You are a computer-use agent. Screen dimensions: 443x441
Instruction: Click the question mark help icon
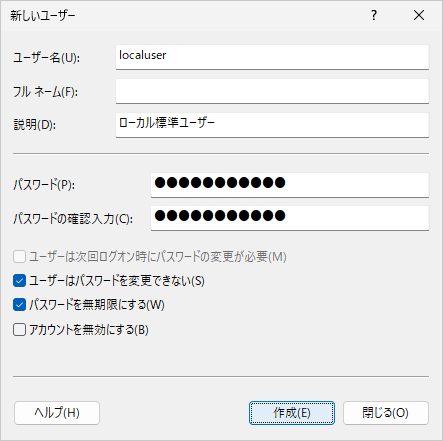pyautogui.click(x=374, y=15)
